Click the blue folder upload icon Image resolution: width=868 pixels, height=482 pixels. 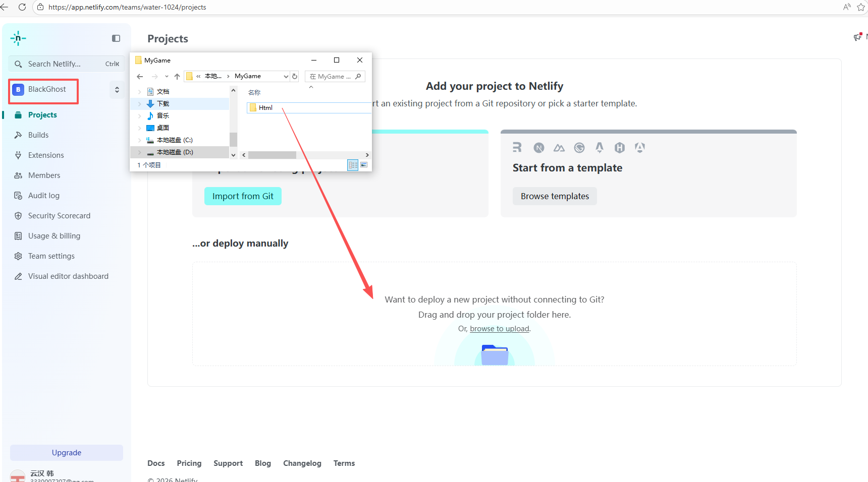pos(495,355)
